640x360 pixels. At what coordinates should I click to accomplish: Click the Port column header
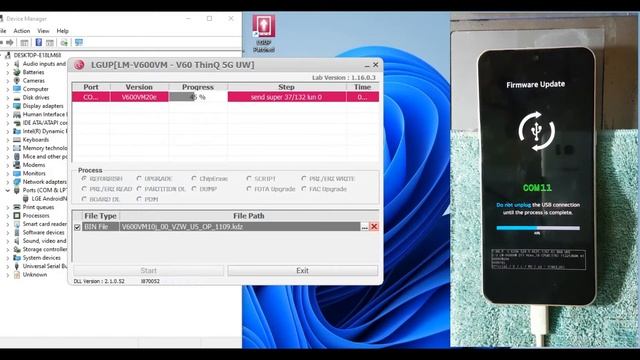[x=91, y=87]
